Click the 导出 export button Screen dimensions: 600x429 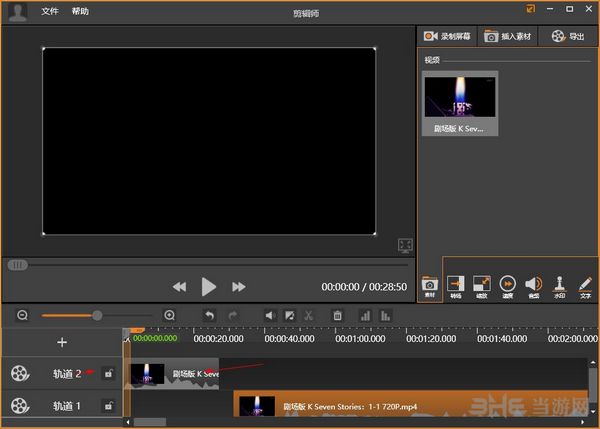point(568,36)
